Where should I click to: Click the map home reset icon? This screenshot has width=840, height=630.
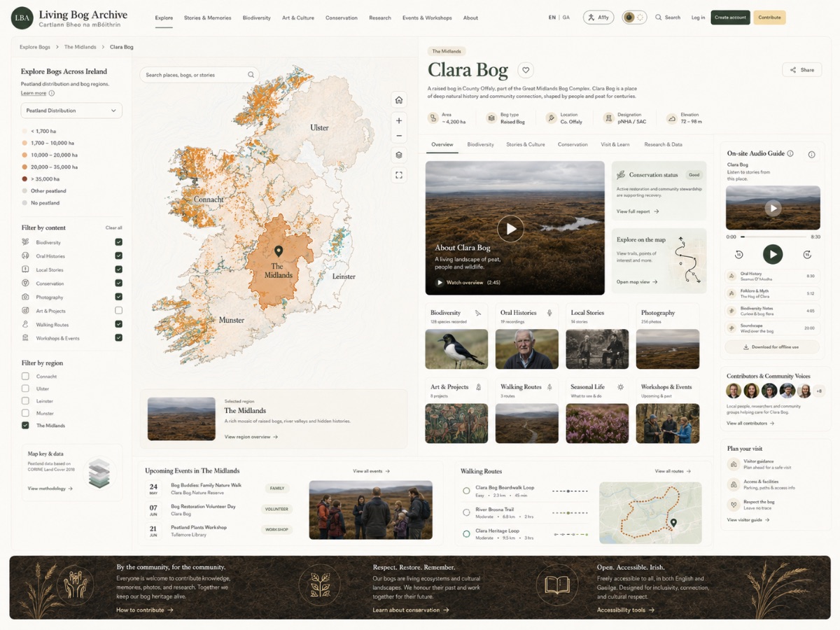tap(399, 100)
